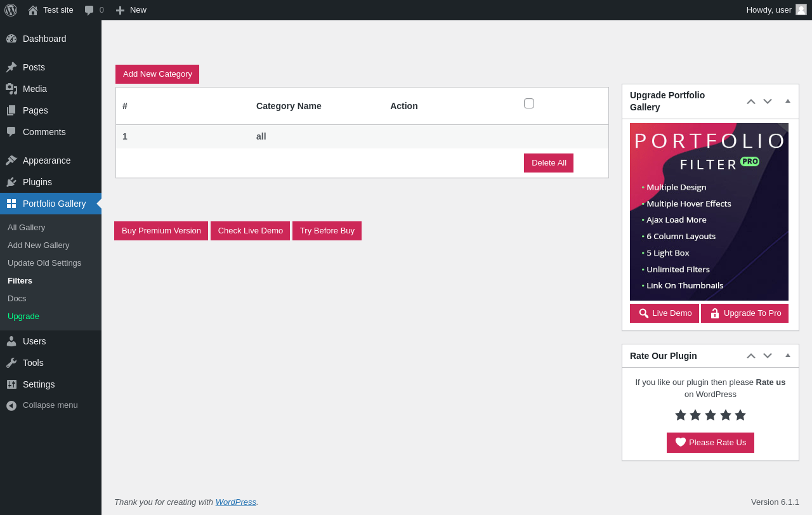This screenshot has width=812, height=515.
Task: Click the Category Name column header
Action: (289, 106)
